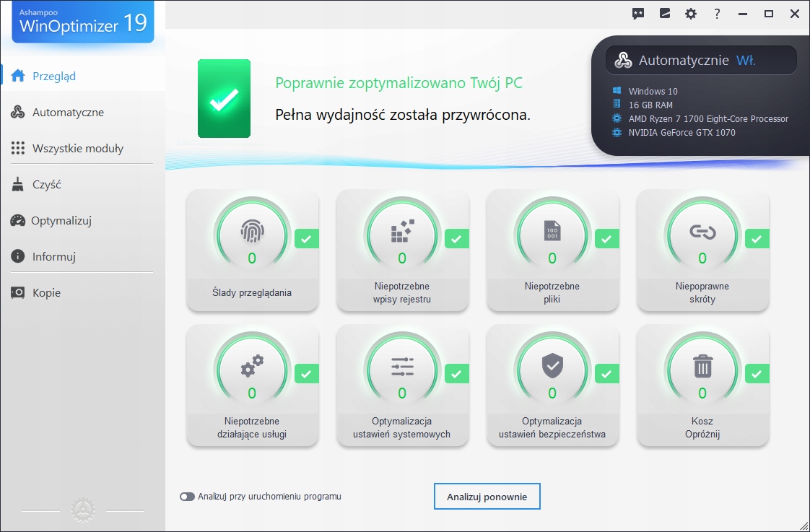Open the skin/notes pencil icon in title bar
Screen dimensions: 810x532
(665, 14)
